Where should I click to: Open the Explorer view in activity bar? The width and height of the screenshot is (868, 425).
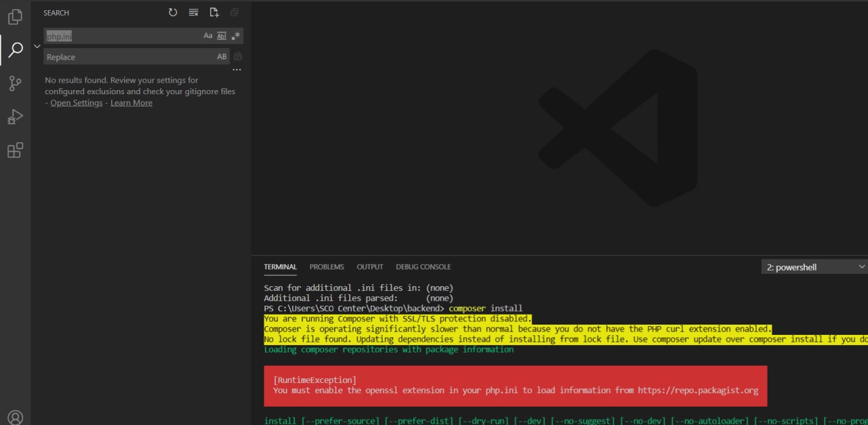(15, 16)
